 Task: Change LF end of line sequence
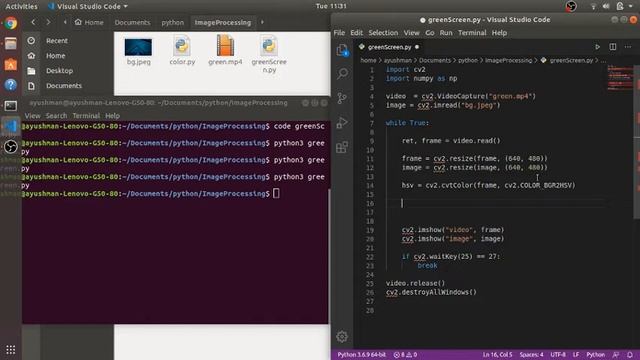click(576, 355)
